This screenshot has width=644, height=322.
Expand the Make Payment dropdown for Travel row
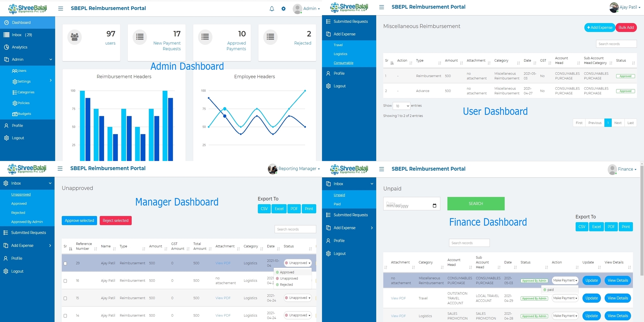tap(565, 298)
